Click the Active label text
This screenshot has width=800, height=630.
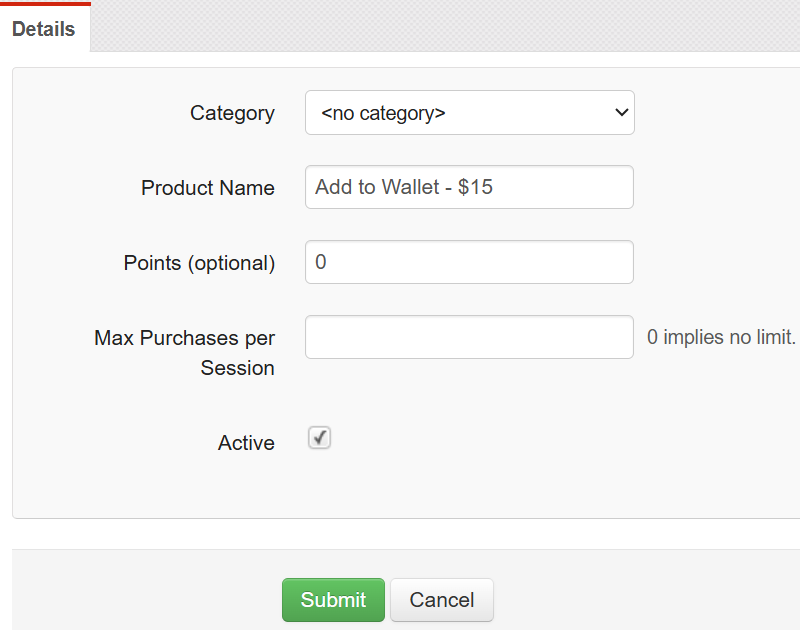[246, 442]
